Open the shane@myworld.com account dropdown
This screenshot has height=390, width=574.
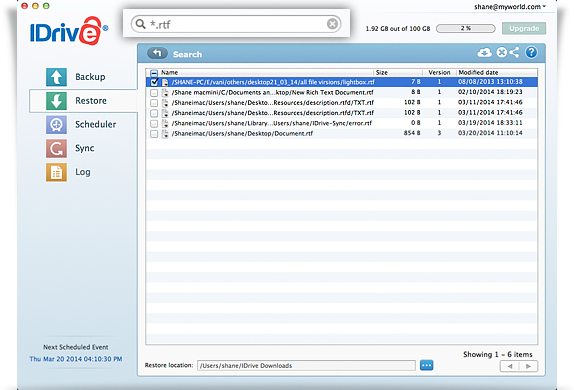tap(510, 7)
